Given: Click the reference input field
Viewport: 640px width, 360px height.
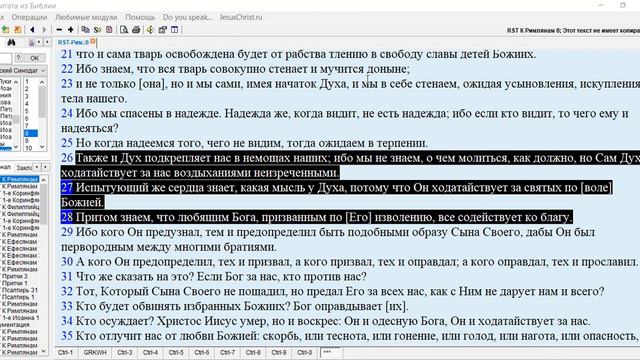Looking at the screenshot, I should pyautogui.click(x=5, y=58).
